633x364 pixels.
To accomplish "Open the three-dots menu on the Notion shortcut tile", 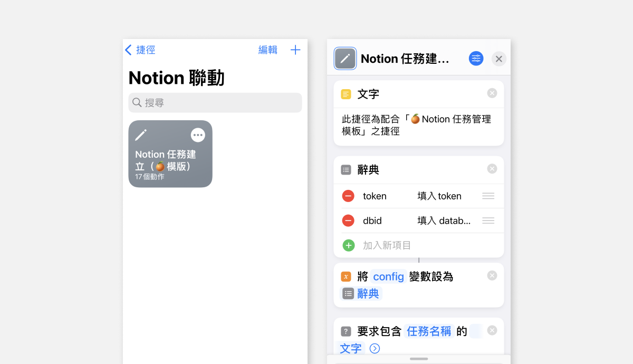I will tap(198, 135).
